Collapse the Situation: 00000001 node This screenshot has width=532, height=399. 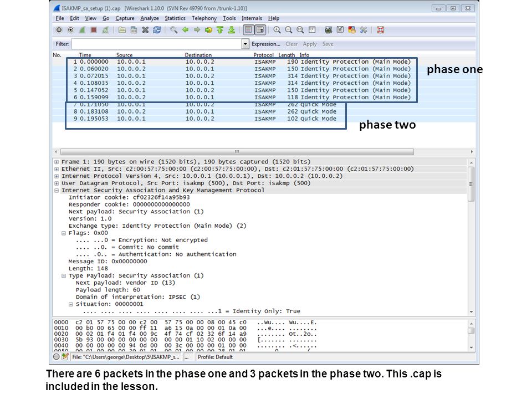[70, 304]
